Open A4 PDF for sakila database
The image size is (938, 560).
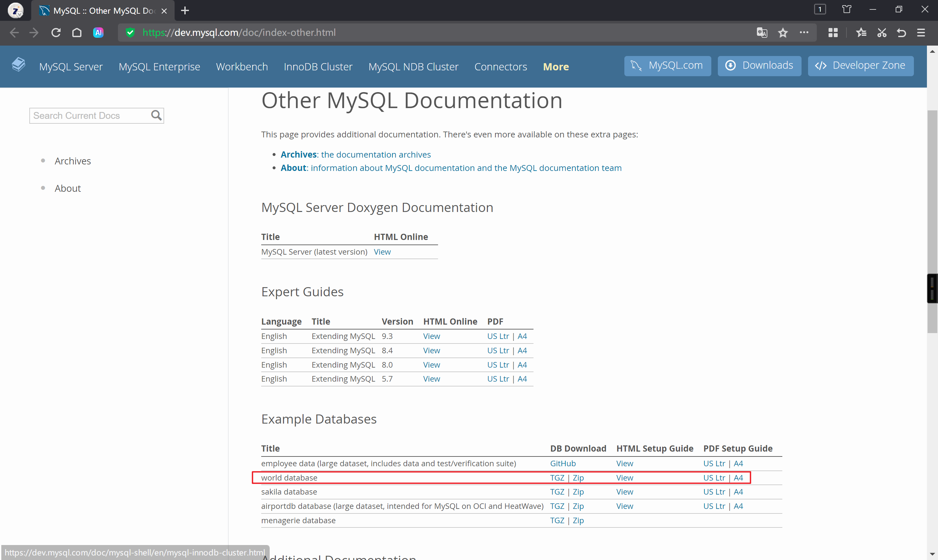738,492
